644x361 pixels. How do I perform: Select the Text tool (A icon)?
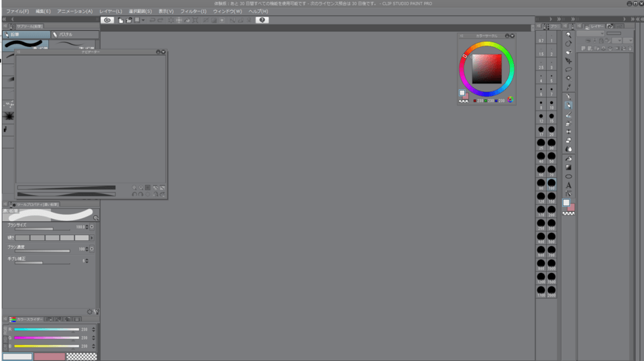[569, 185]
